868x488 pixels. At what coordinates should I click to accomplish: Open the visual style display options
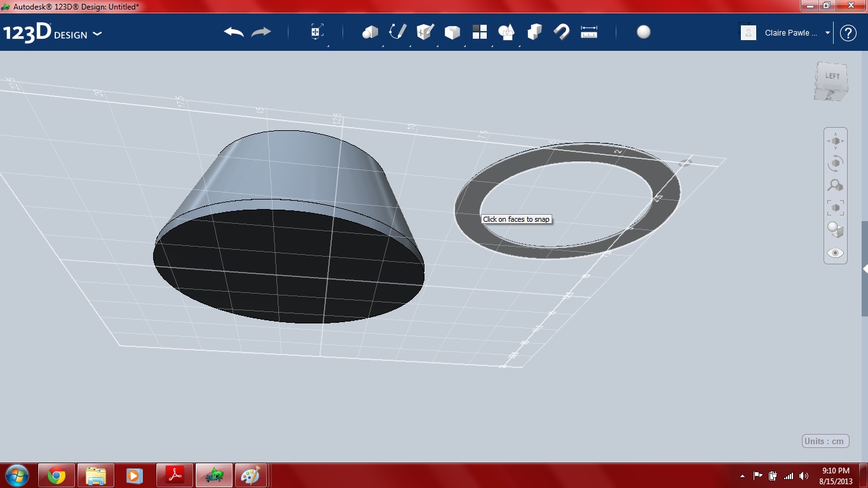tap(836, 230)
